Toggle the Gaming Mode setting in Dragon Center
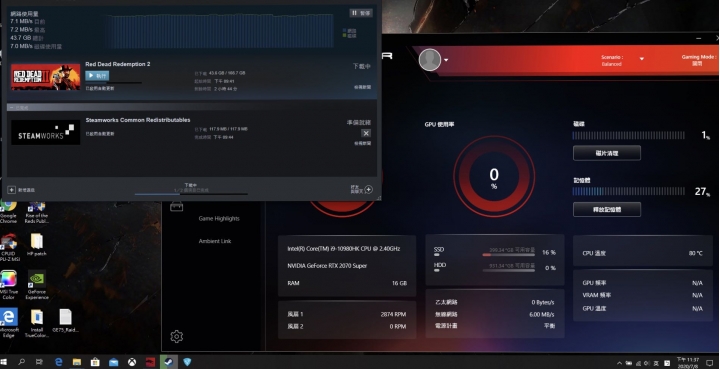The width and height of the screenshot is (720, 369). tap(698, 60)
